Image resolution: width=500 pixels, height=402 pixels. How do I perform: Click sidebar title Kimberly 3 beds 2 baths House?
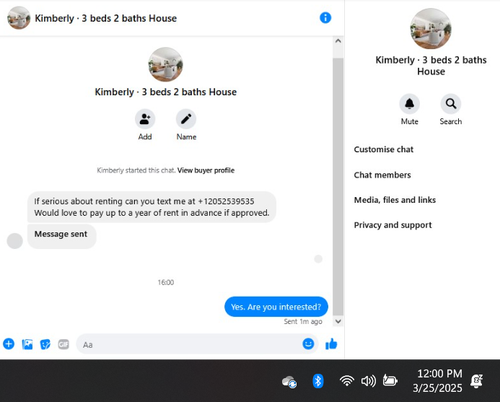[431, 66]
